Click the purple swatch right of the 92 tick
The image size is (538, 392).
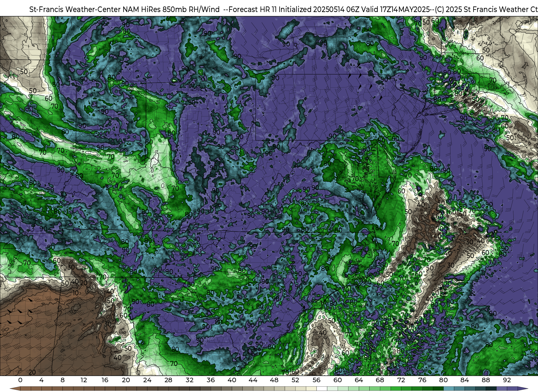coord(512,389)
